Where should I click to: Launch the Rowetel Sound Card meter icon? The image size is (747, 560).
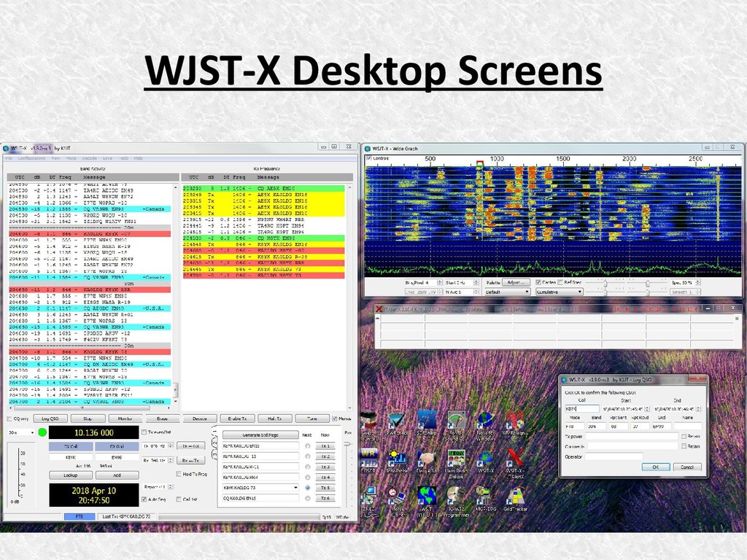point(456,424)
